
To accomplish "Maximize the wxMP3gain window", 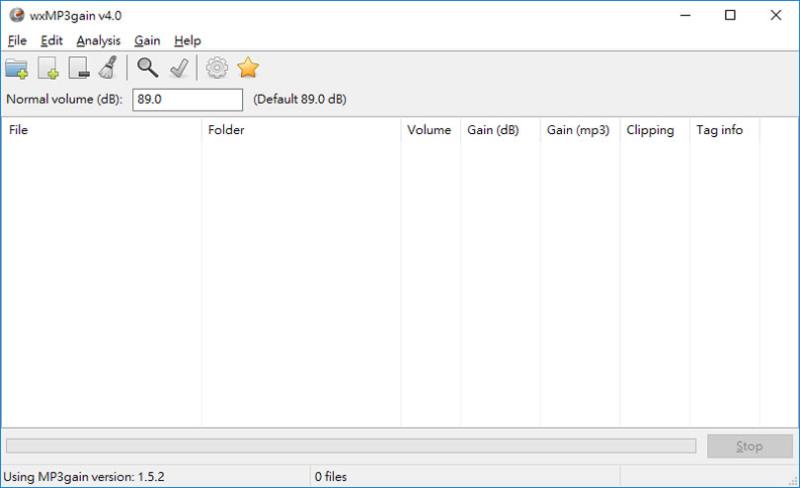I will pos(730,15).
